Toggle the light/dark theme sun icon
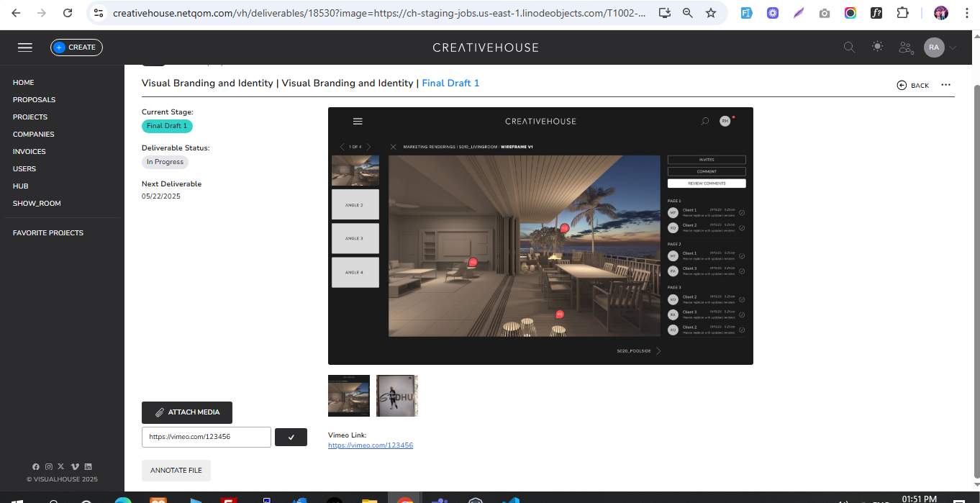The width and height of the screenshot is (980, 503). 877,47
